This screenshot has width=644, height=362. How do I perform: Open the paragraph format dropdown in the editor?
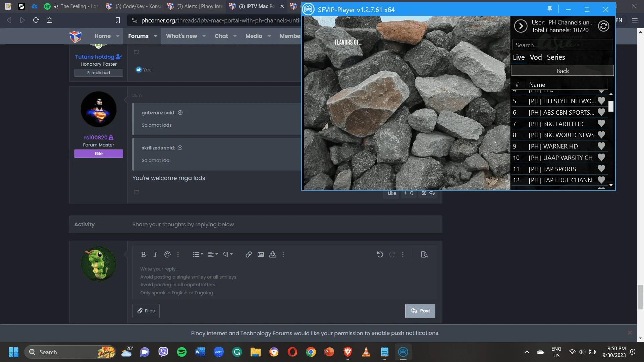point(228,255)
